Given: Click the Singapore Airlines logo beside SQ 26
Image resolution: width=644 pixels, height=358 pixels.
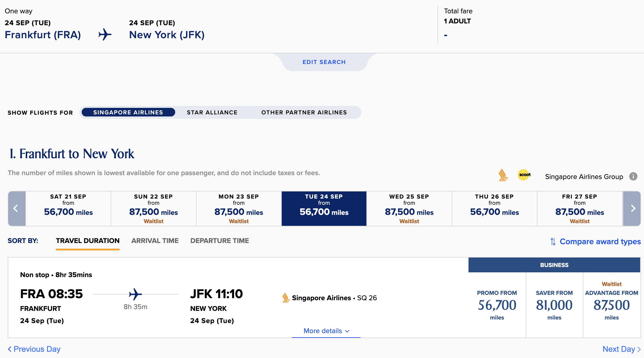Looking at the screenshot, I should click(x=286, y=298).
